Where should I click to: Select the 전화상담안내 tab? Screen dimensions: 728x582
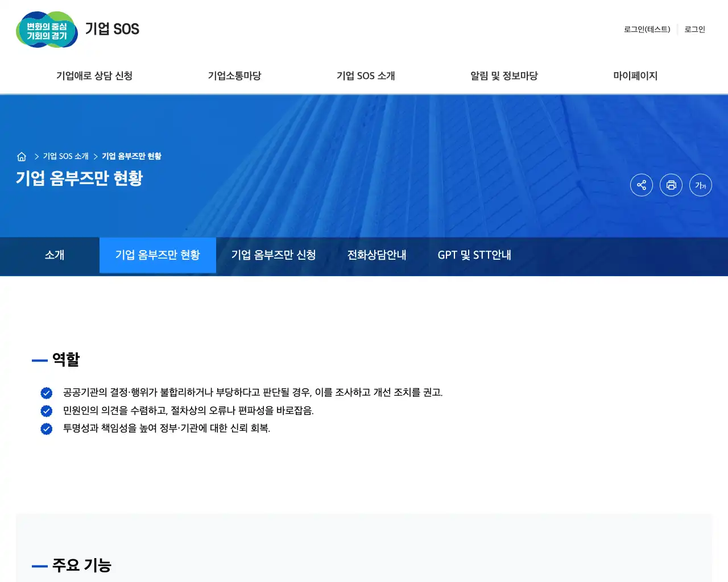coord(378,255)
